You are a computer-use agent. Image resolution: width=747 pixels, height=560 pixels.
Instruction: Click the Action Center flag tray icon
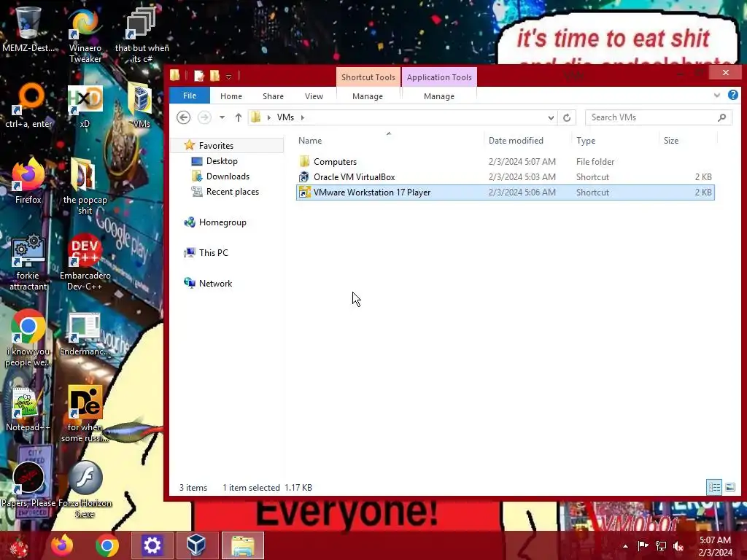click(x=643, y=546)
